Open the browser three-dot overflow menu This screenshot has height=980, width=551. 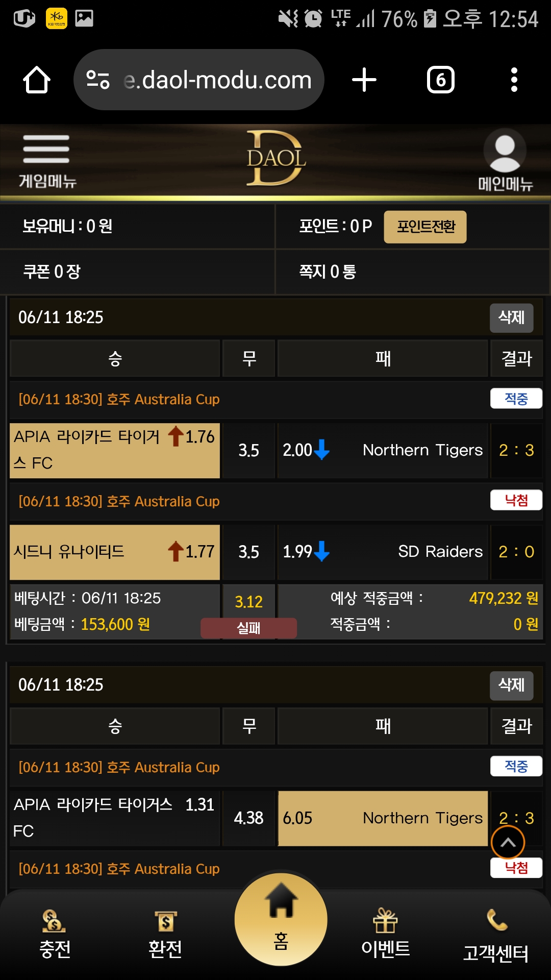(x=514, y=80)
